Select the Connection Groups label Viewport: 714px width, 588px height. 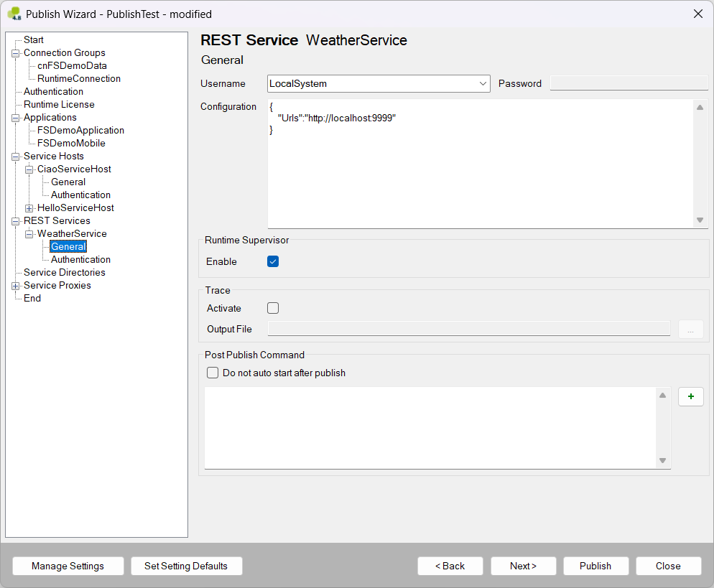pyautogui.click(x=64, y=53)
